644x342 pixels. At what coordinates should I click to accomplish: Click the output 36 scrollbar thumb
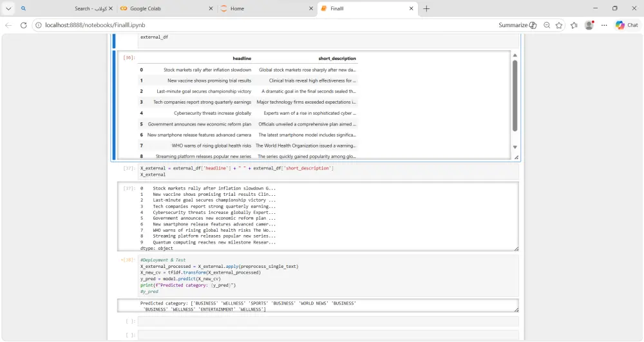point(515,96)
